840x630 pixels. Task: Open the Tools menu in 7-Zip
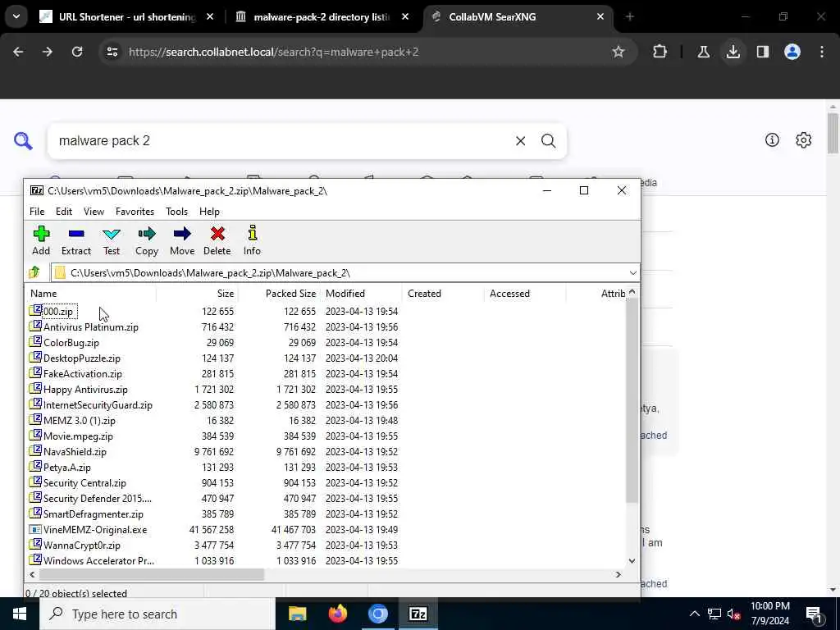coord(177,212)
